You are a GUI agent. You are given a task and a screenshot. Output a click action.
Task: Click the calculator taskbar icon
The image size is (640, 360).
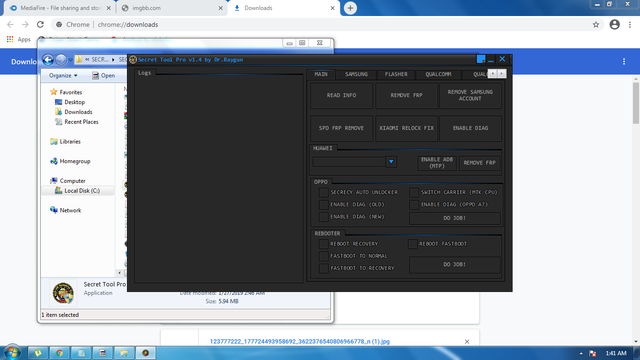(102, 353)
